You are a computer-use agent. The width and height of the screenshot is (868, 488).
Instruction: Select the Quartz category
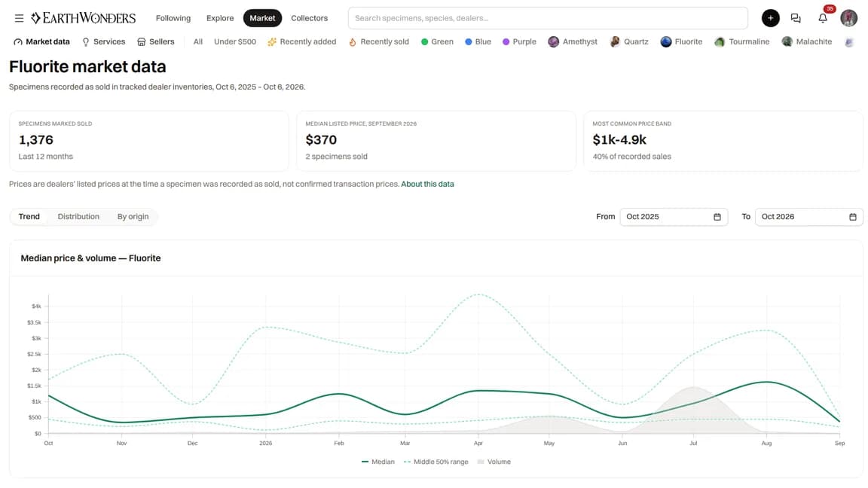[629, 41]
